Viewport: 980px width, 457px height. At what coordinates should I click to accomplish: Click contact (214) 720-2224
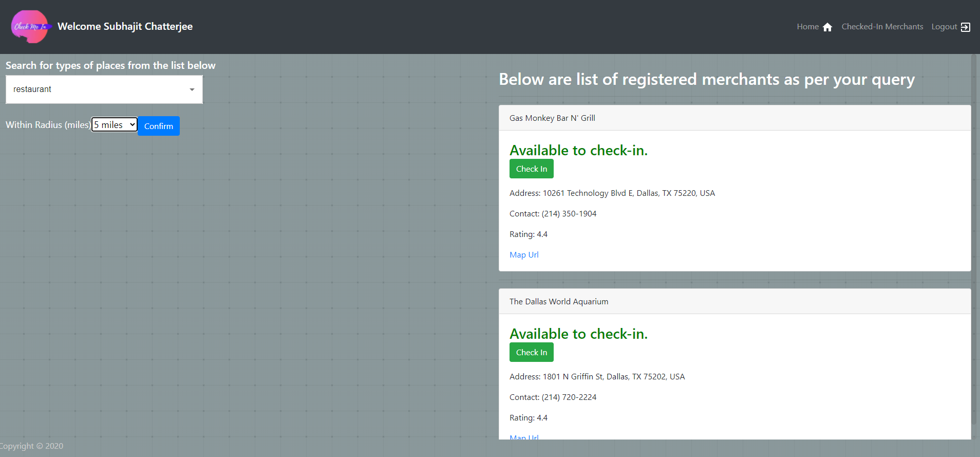[x=553, y=397]
